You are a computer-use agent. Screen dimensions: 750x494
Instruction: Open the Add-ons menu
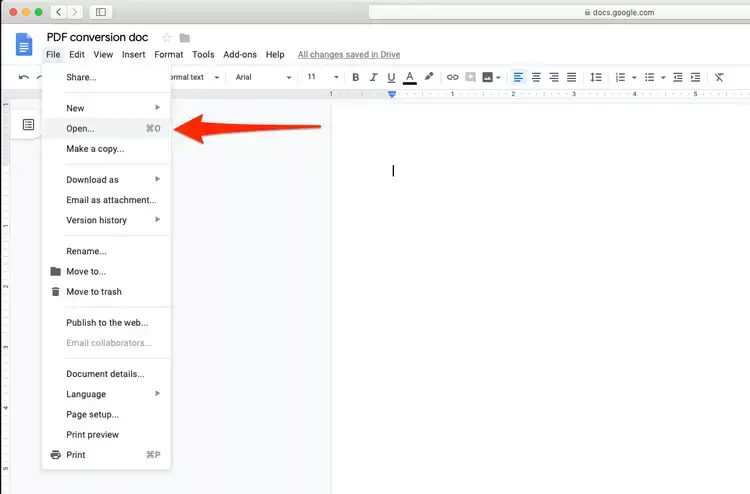(x=240, y=55)
